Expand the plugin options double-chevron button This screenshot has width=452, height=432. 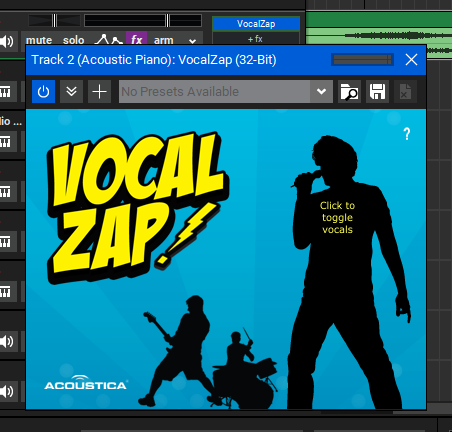point(71,92)
